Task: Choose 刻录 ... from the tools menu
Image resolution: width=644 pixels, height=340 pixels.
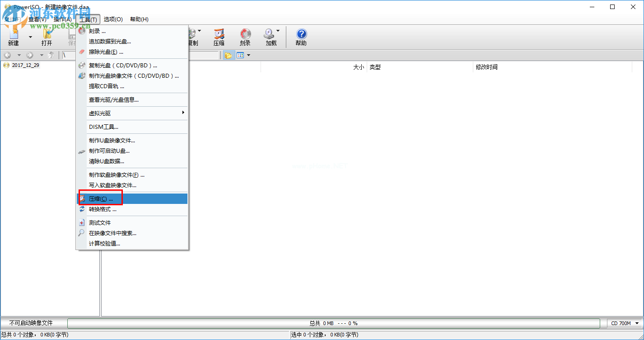Action: click(132, 31)
